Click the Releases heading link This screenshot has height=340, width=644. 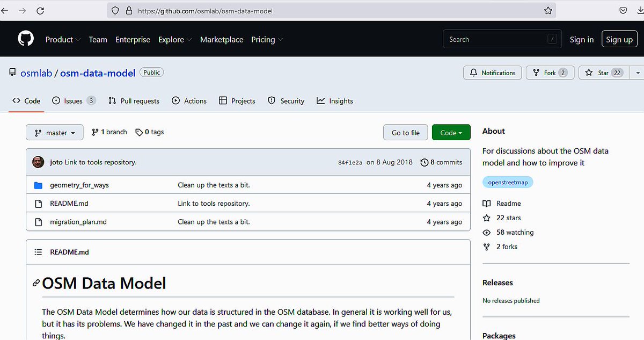click(497, 283)
